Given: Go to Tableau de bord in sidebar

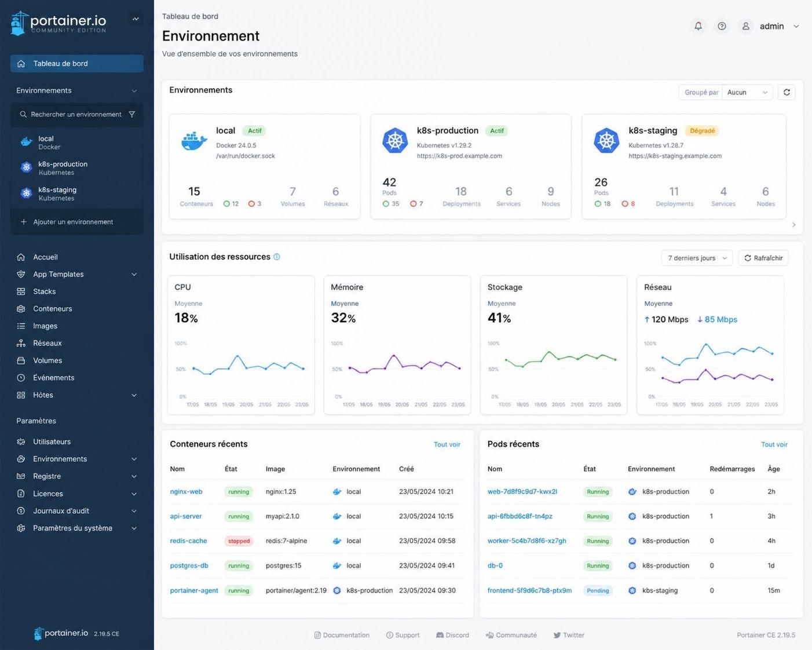Looking at the screenshot, I should pos(77,64).
